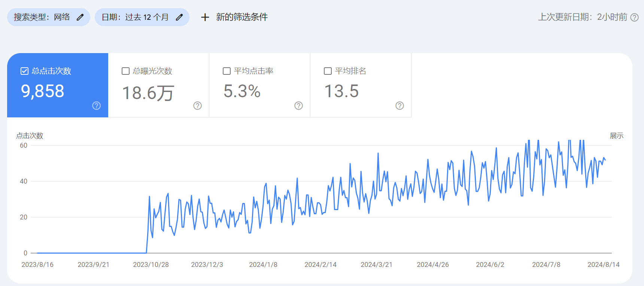Click the 展示 label above the chart
The image size is (644, 286).
[617, 136]
